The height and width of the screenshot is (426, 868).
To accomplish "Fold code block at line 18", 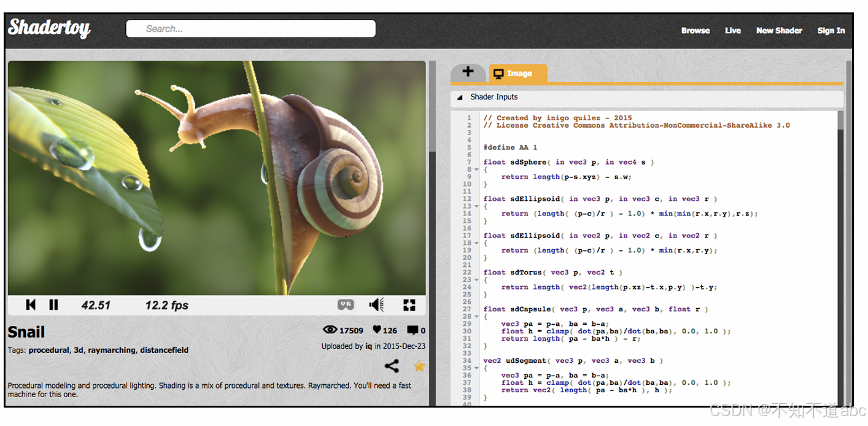I will pos(476,244).
